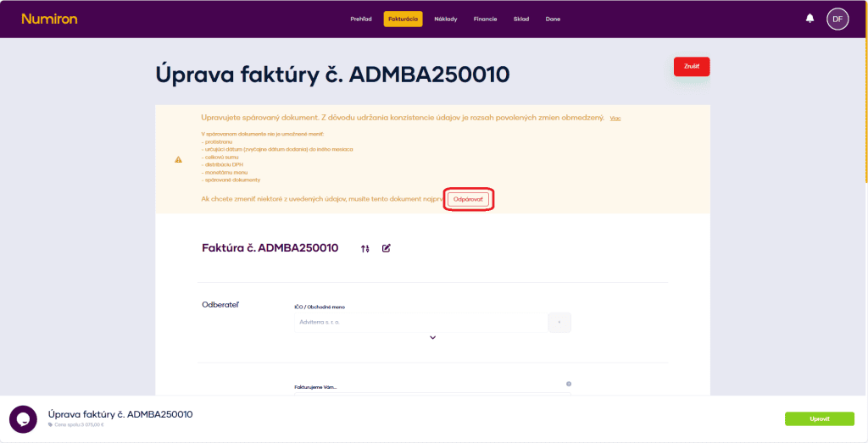Click the Numiron logo
868x443 pixels.
(49, 19)
